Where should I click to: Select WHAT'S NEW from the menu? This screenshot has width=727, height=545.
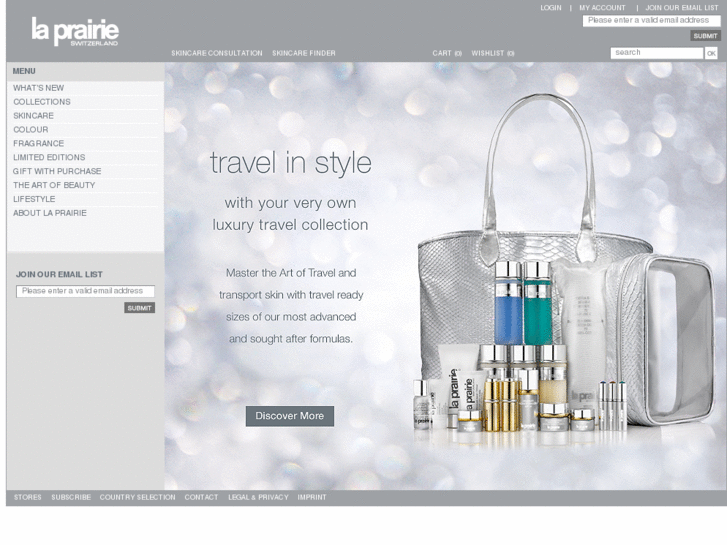coord(38,88)
